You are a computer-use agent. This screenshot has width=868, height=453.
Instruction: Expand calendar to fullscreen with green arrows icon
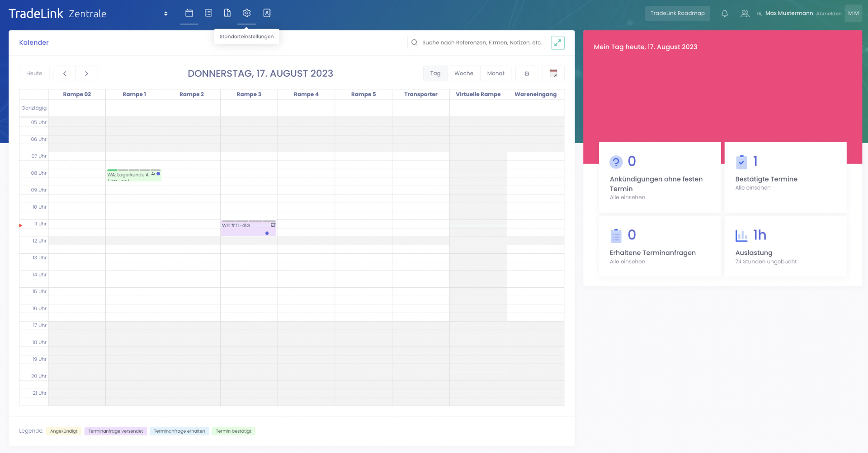(558, 42)
